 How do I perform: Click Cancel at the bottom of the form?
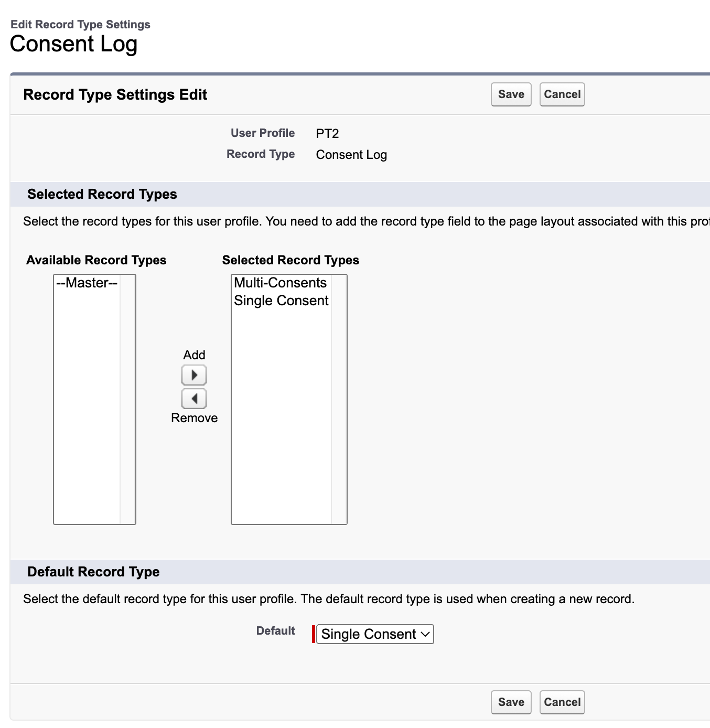(x=562, y=702)
